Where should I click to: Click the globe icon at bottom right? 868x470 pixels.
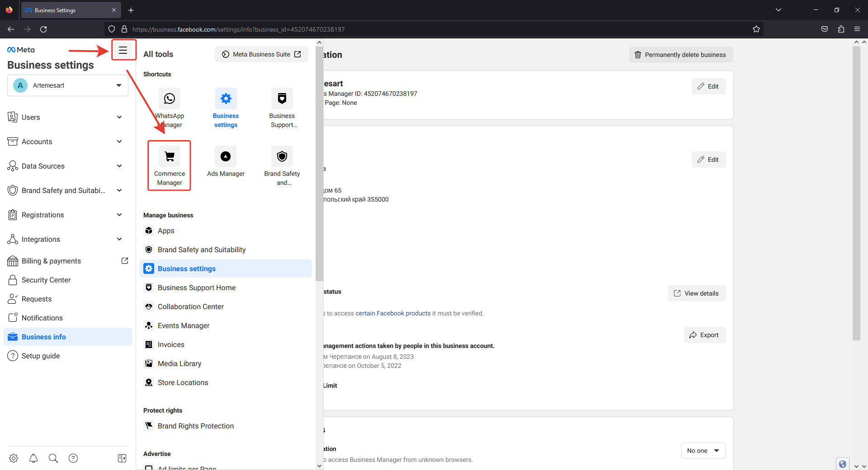[843, 464]
